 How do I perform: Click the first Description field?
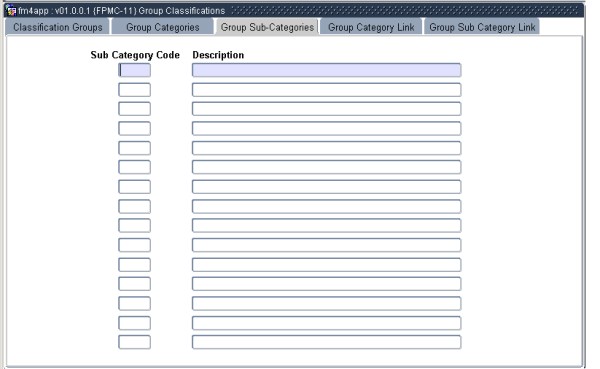point(326,70)
